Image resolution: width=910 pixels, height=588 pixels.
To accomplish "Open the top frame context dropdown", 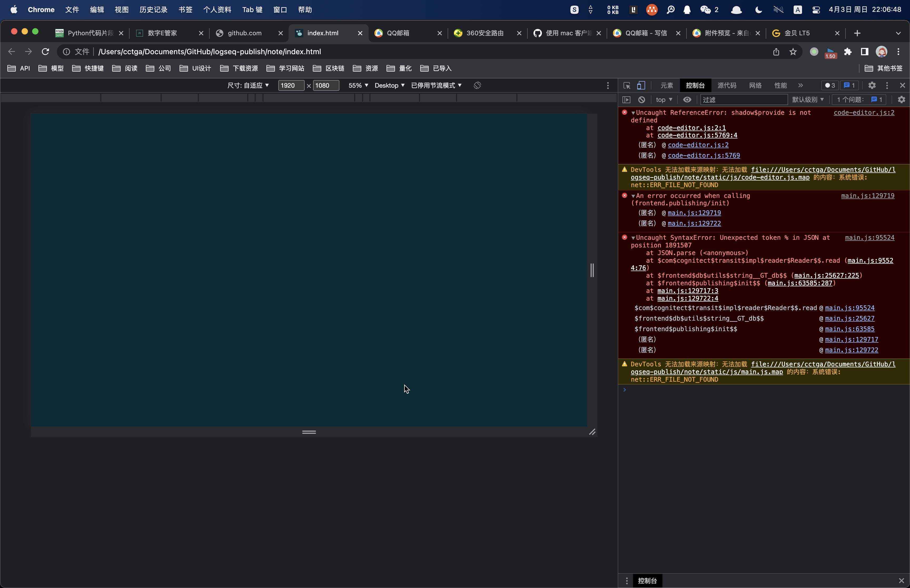I will pos(664,99).
